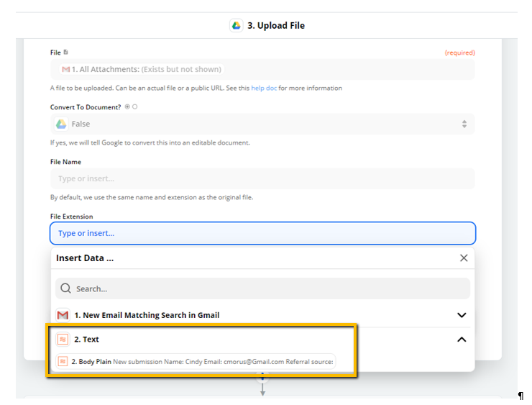Click the Google Drive icon beside Upload File
Screen dimensions: 532x405
click(x=236, y=25)
